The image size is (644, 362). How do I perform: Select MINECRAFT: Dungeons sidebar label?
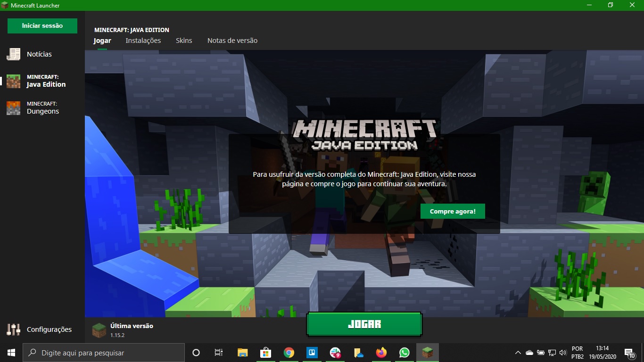click(43, 108)
